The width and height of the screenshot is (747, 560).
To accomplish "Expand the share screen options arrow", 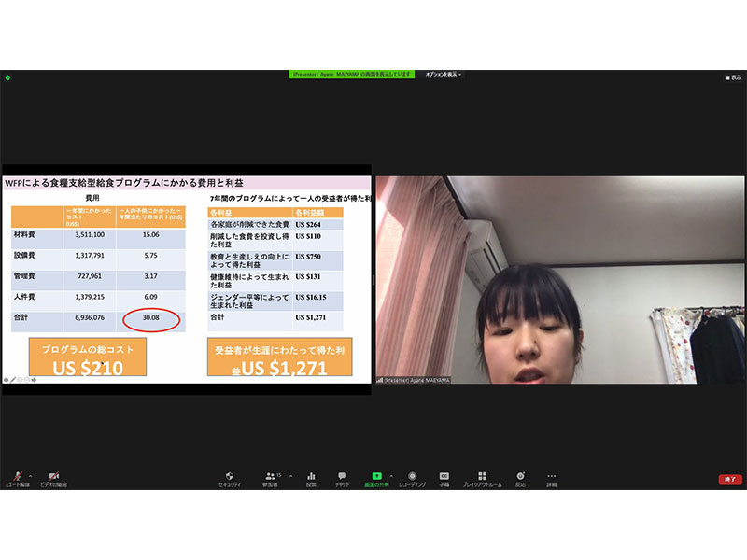I will pyautogui.click(x=390, y=473).
